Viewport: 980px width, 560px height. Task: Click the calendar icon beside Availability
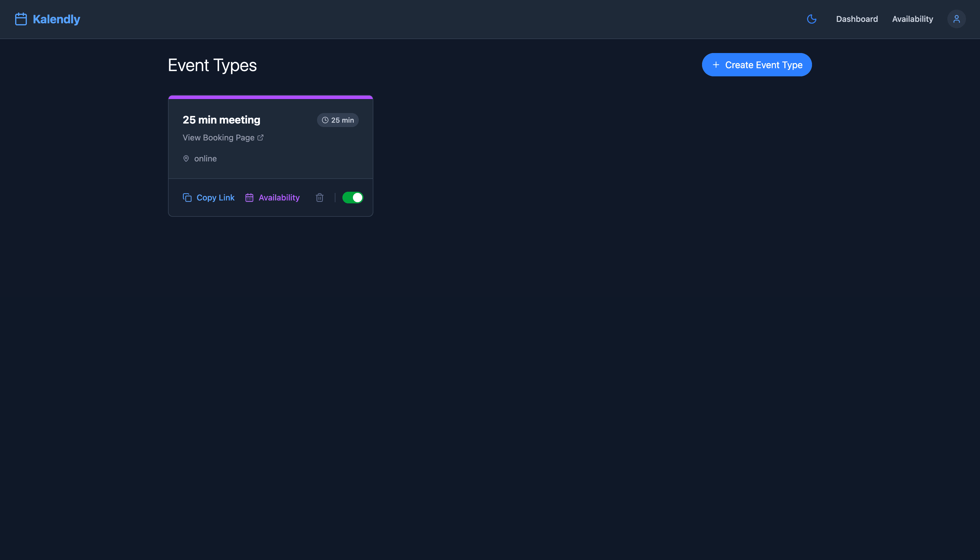[249, 197]
